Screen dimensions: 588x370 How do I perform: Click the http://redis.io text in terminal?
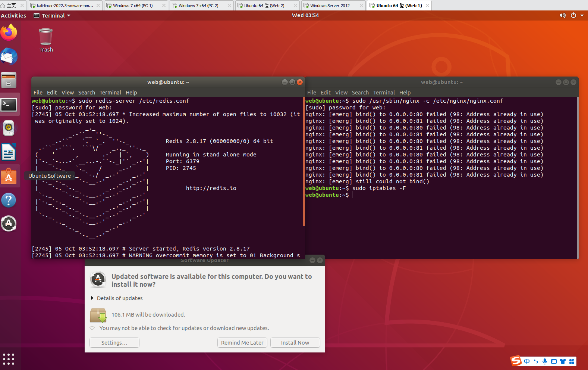[211, 188]
